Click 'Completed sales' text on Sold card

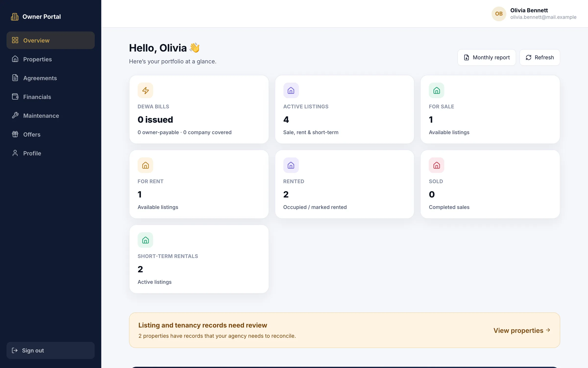coord(449,207)
